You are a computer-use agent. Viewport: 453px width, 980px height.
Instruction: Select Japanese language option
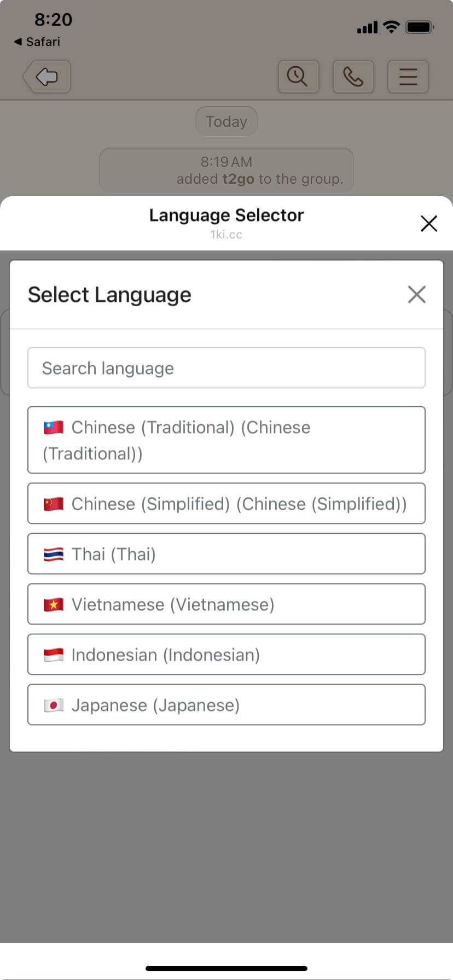[226, 705]
